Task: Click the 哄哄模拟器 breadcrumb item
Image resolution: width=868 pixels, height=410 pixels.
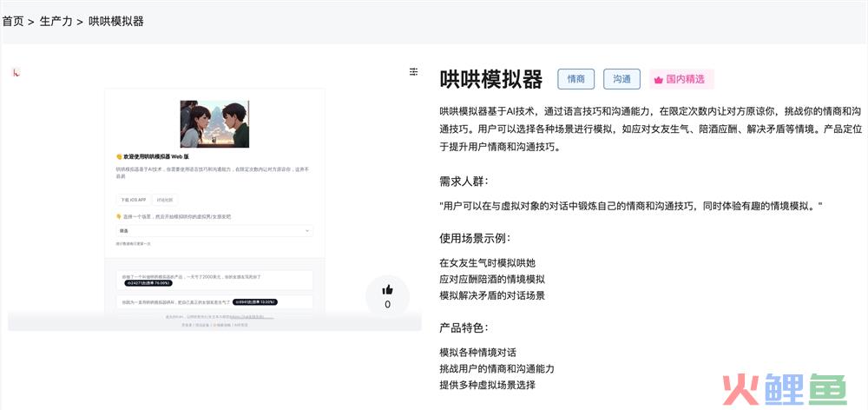Action: (116, 22)
